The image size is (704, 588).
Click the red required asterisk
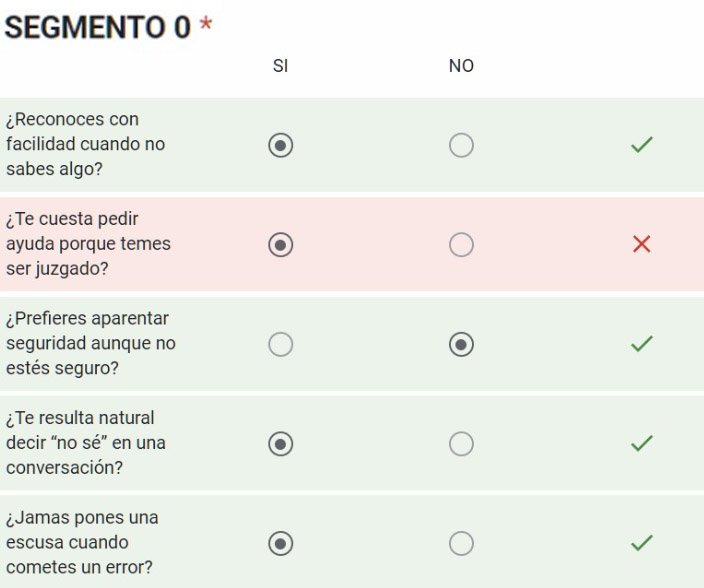click(206, 25)
